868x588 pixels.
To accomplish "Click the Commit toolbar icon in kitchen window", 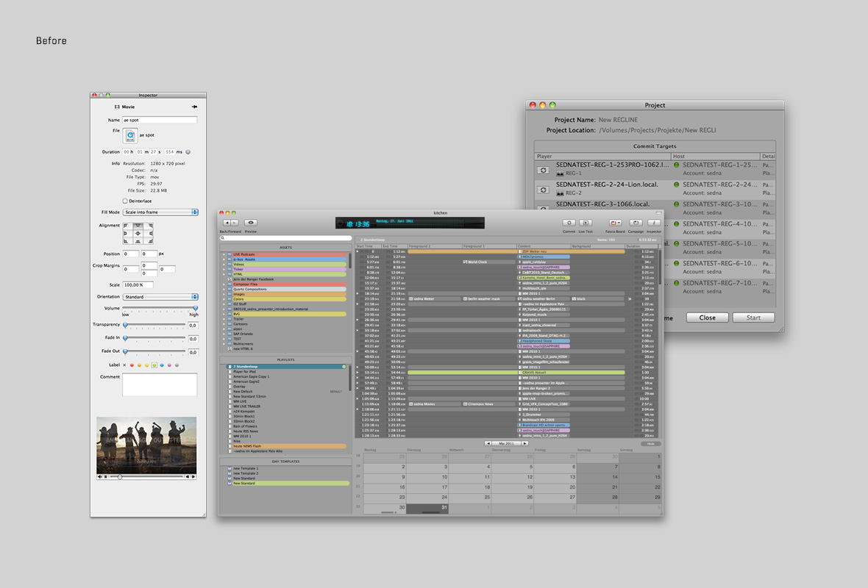I will pos(569,223).
